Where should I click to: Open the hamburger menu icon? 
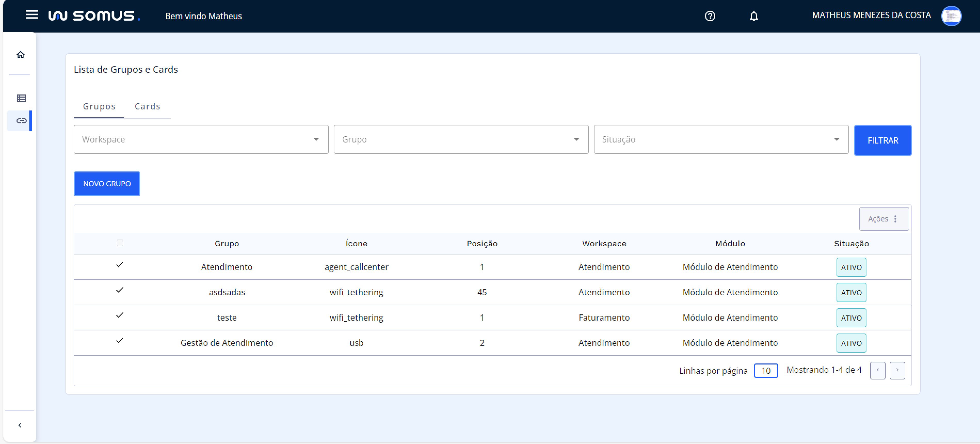tap(32, 15)
